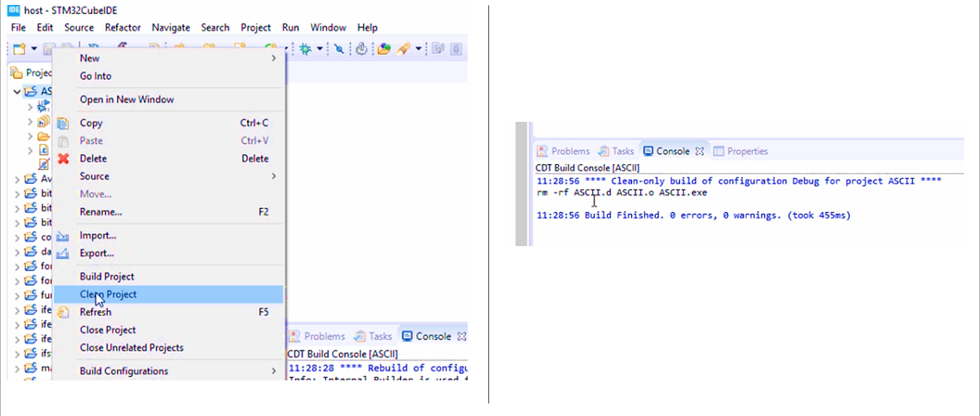
Task: Open the Refactor menu
Action: 123,27
